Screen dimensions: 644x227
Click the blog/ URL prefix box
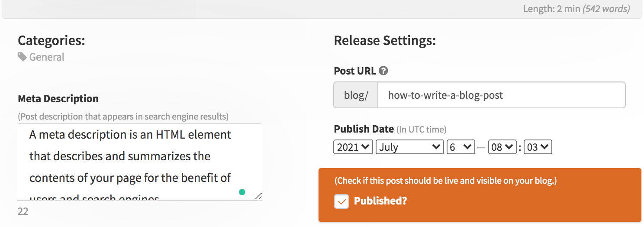tap(356, 95)
